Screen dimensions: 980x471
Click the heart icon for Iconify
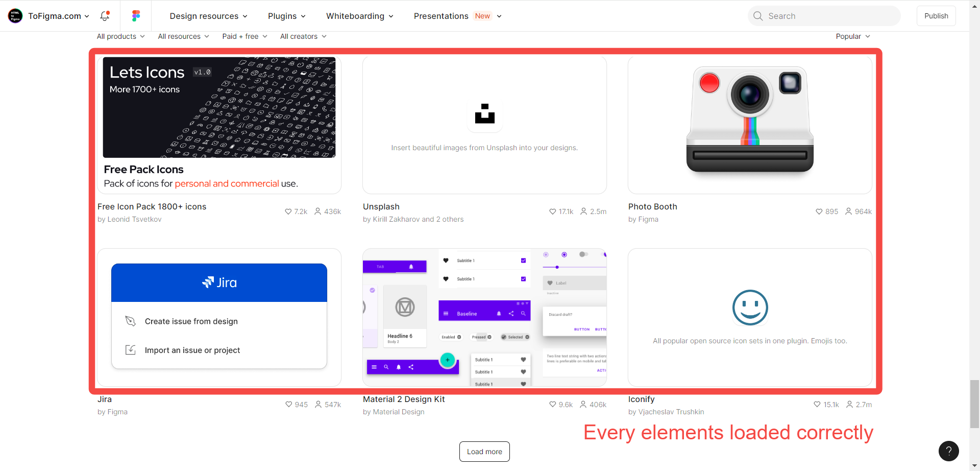(x=817, y=405)
